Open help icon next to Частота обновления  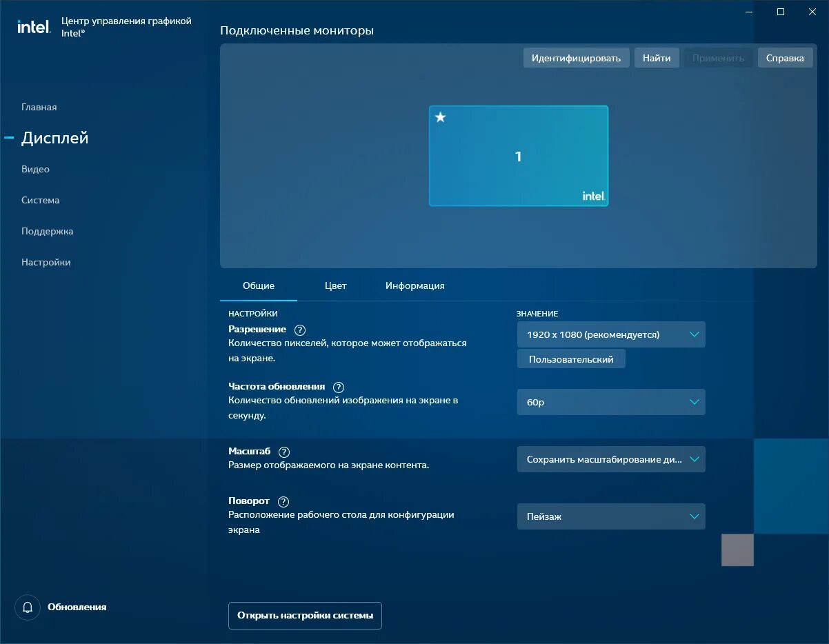[x=338, y=388]
